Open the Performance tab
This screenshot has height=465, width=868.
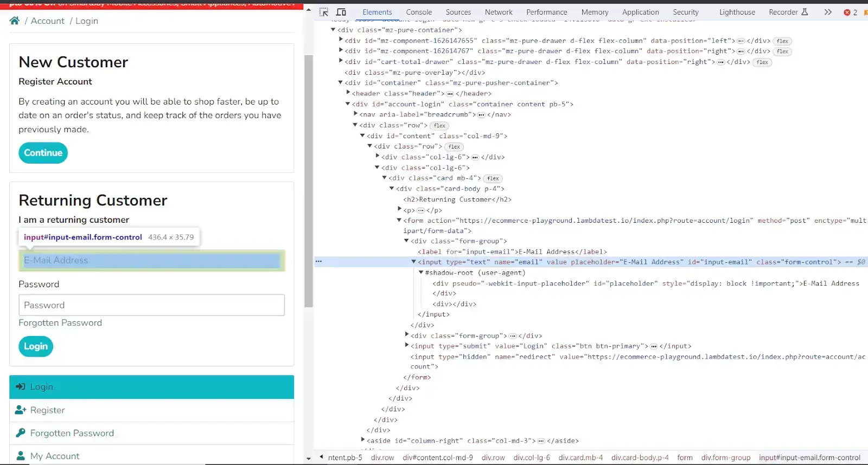point(546,12)
